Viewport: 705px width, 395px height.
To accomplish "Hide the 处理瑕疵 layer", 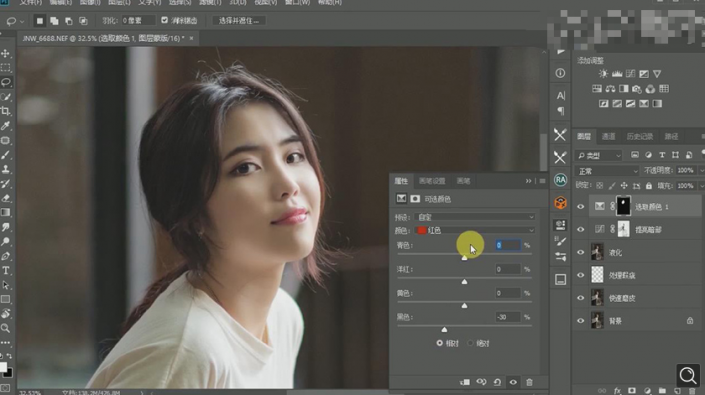I will [x=580, y=275].
